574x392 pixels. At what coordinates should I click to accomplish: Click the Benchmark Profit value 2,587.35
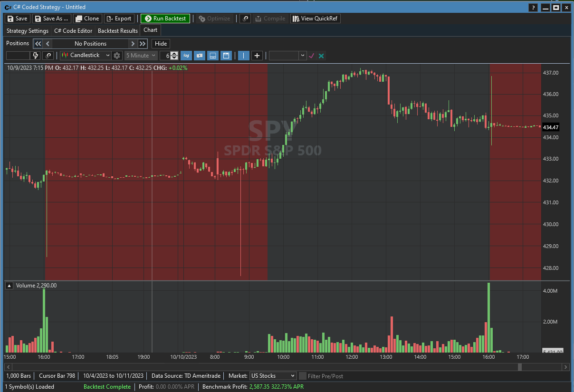point(260,387)
